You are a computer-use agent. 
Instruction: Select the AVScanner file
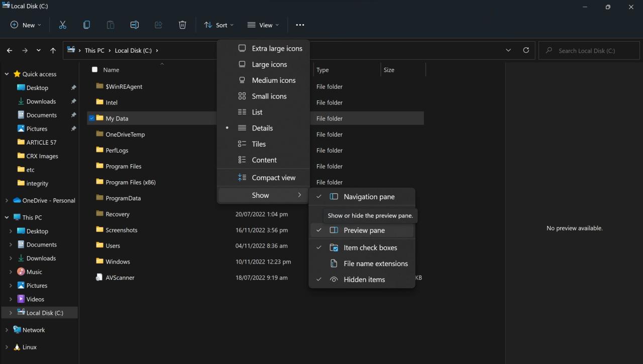120,278
